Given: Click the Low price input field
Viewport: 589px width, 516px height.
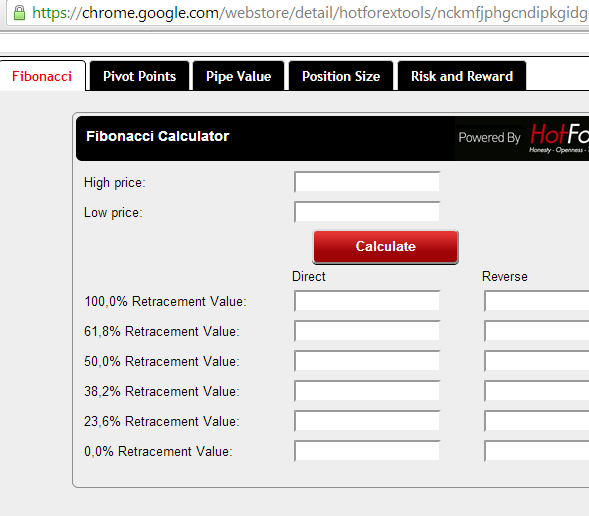Looking at the screenshot, I should pos(367,212).
